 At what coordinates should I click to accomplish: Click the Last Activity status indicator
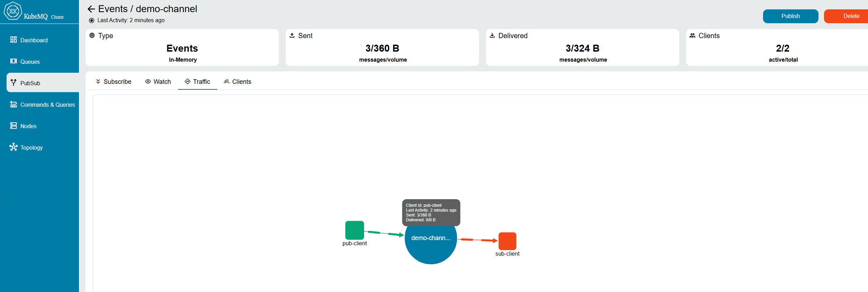pyautogui.click(x=92, y=20)
